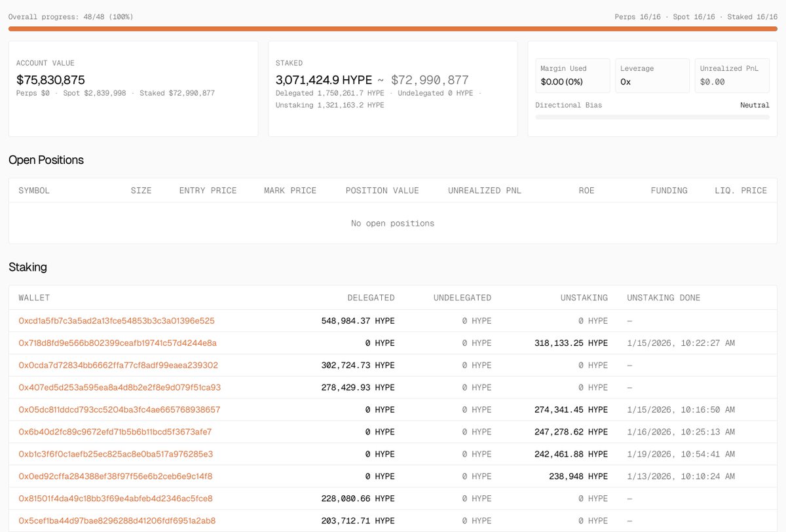This screenshot has height=532, width=786.
Task: Click the 'Overall progress: 48/48 (100%)' text
Action: pos(71,16)
